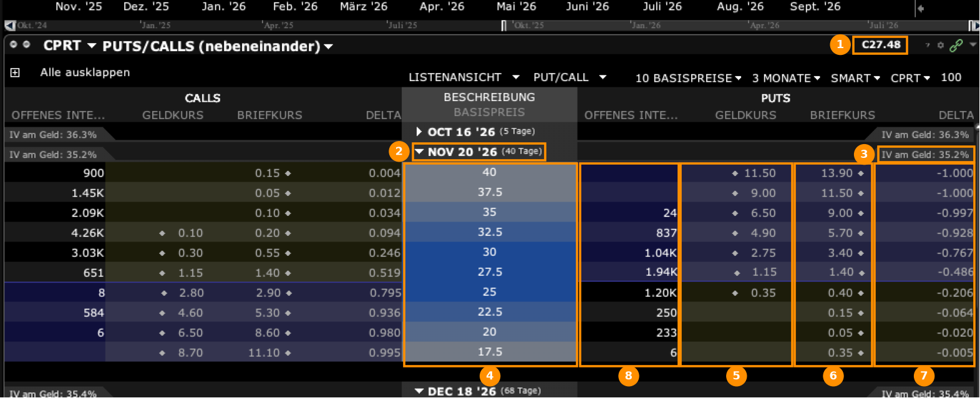Expand the OCT 16 '26 expiration row
Viewport: 980px width, 398px height.
[x=419, y=132]
